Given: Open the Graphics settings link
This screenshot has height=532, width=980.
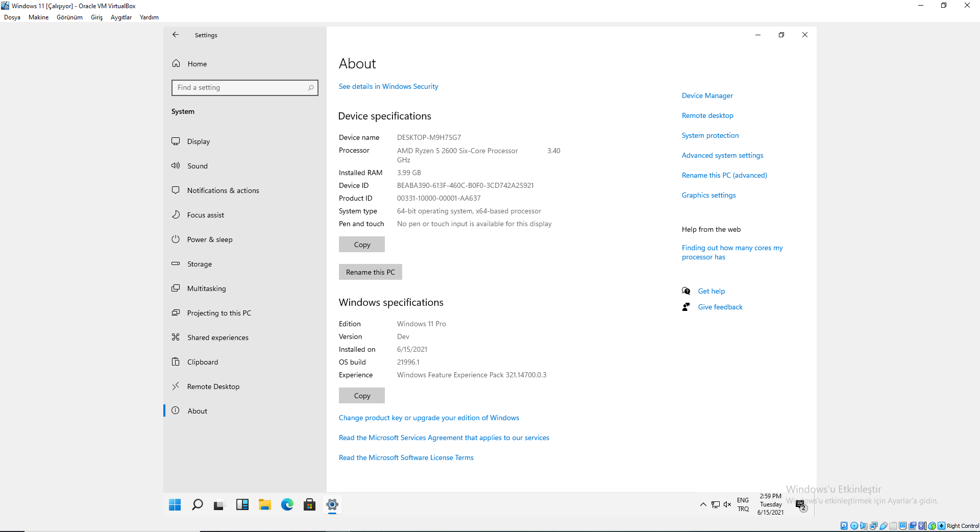Looking at the screenshot, I should click(x=708, y=196).
